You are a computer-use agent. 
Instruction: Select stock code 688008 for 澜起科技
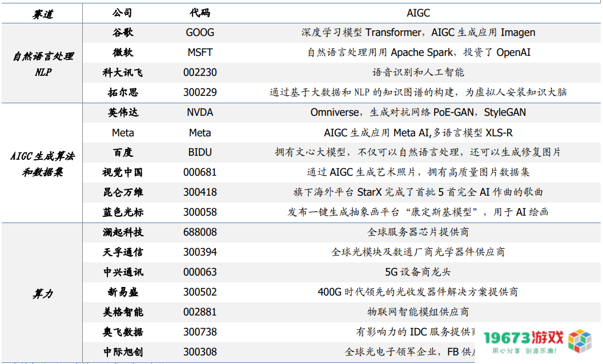(x=200, y=232)
